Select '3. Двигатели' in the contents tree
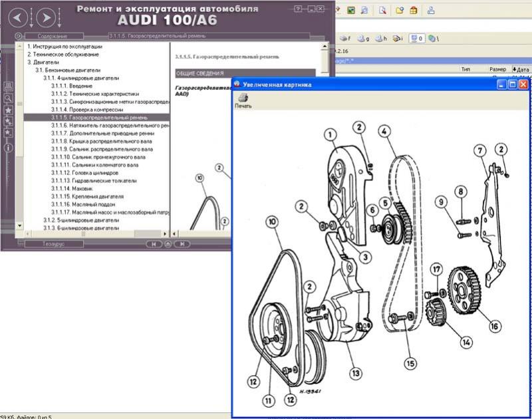 pos(43,62)
